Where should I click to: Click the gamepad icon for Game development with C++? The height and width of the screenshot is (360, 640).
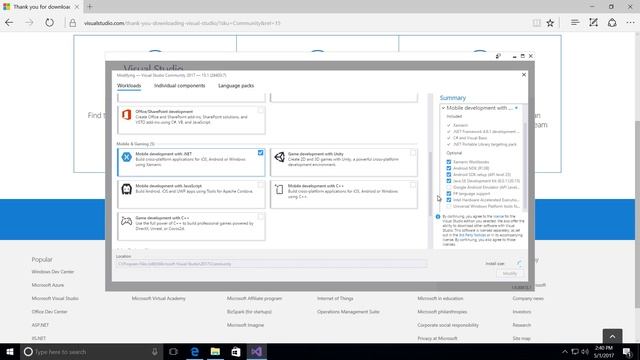[127, 221]
